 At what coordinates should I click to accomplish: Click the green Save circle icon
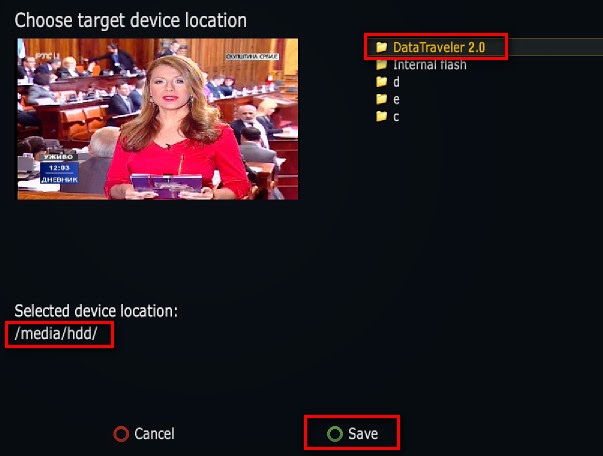pyautogui.click(x=335, y=434)
